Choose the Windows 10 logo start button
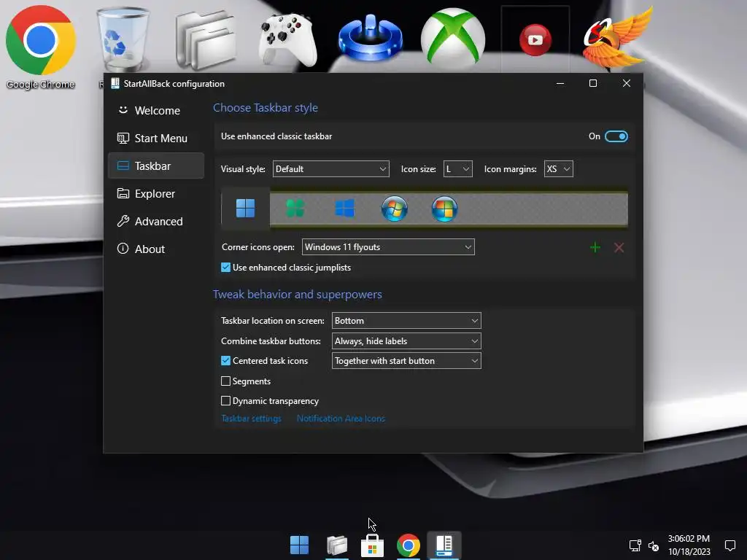 point(344,209)
